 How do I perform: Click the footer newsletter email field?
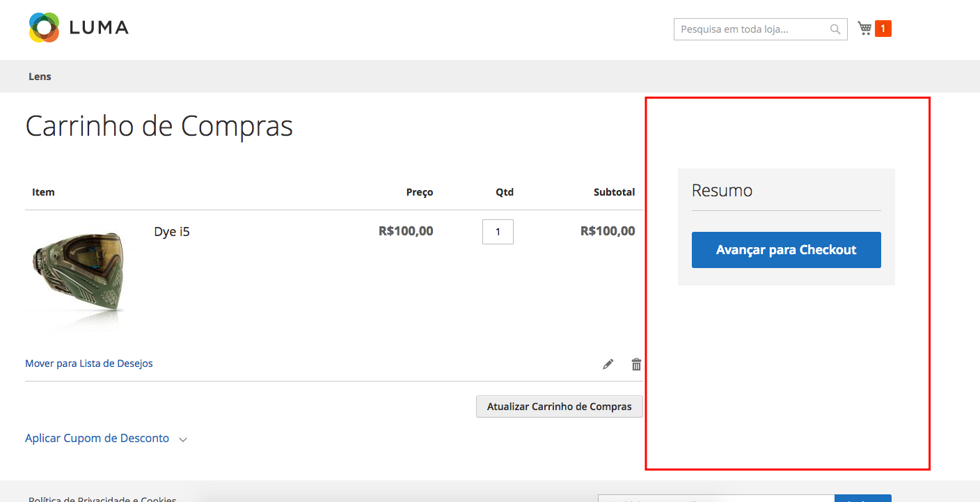pyautogui.click(x=716, y=499)
